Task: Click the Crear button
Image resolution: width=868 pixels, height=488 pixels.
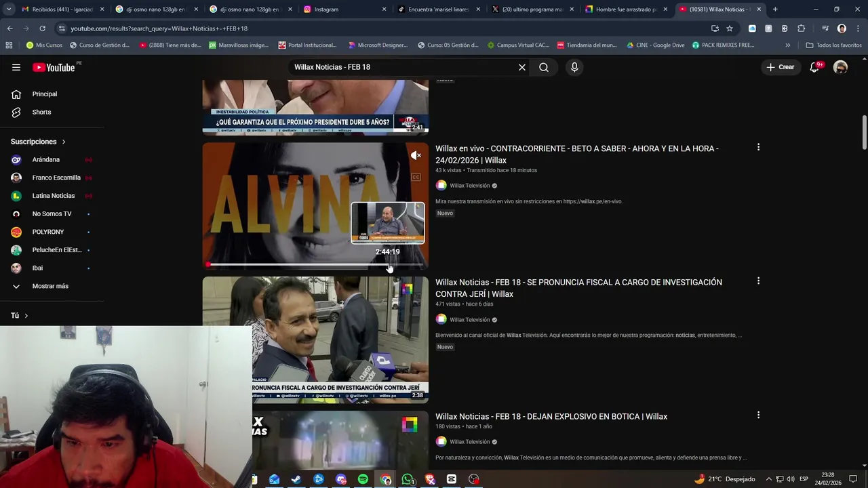Action: click(x=780, y=67)
